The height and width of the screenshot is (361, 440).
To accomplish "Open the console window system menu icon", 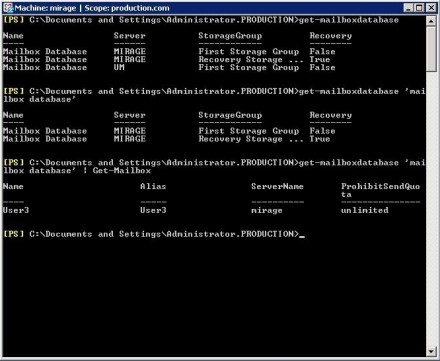I will click(8, 8).
